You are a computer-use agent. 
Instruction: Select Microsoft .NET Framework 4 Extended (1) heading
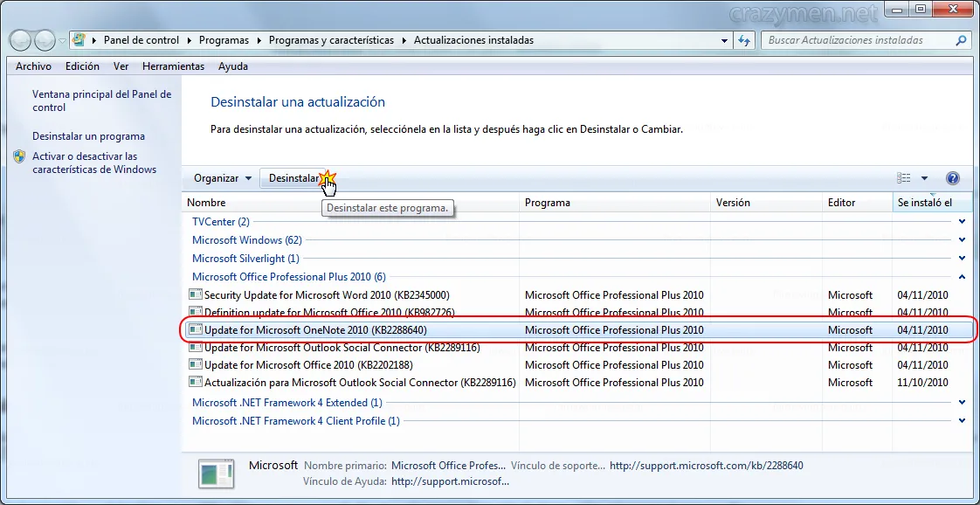(x=286, y=403)
